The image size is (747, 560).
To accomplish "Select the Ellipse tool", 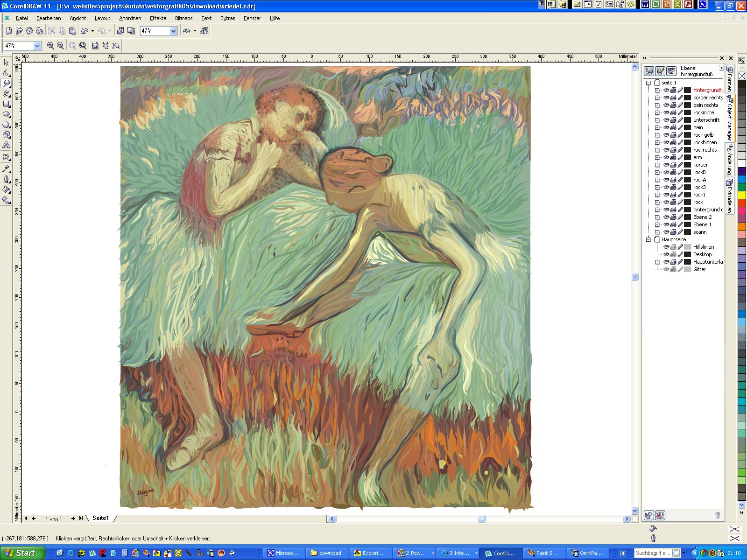I will 6,114.
